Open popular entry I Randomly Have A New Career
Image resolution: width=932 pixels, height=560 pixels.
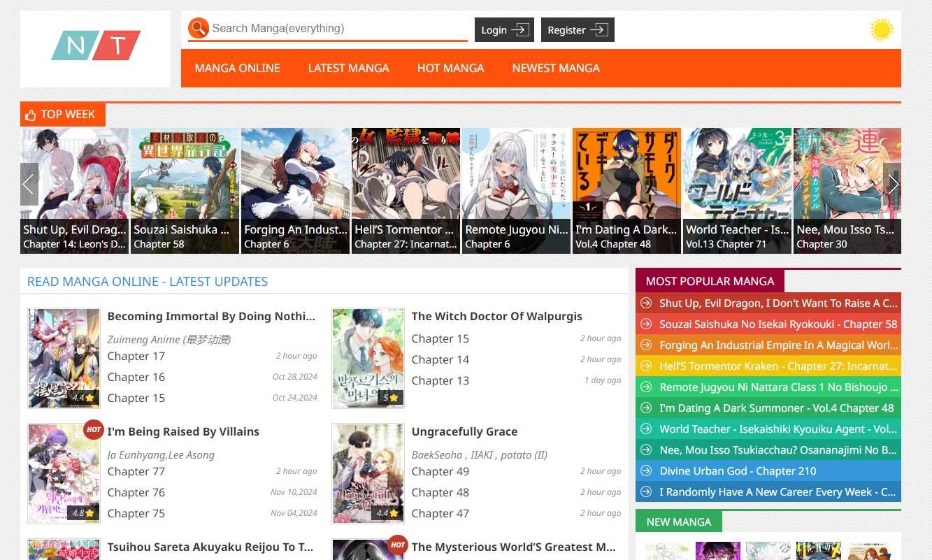778,492
